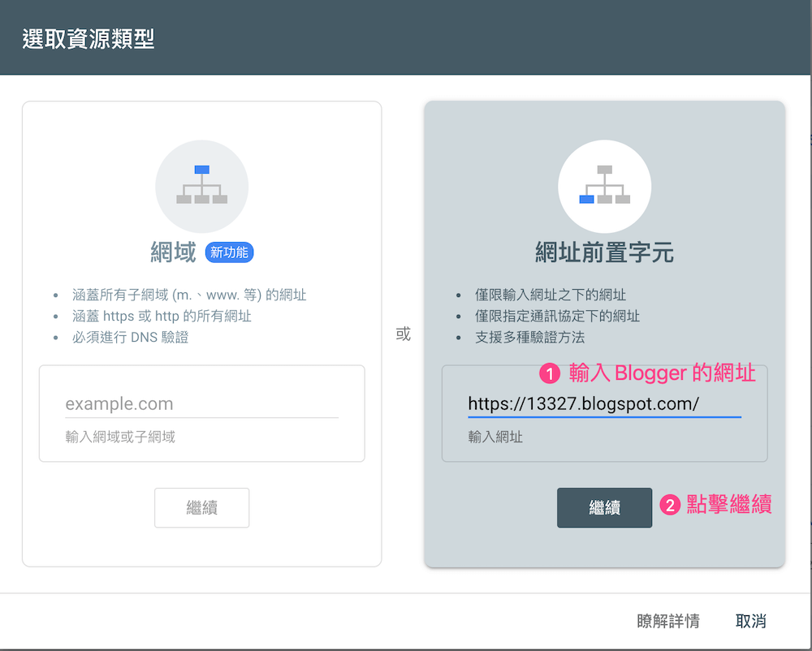The image size is (812, 651).
Task: Click the Domain (網域) hierarchy icon
Action: pos(202,187)
